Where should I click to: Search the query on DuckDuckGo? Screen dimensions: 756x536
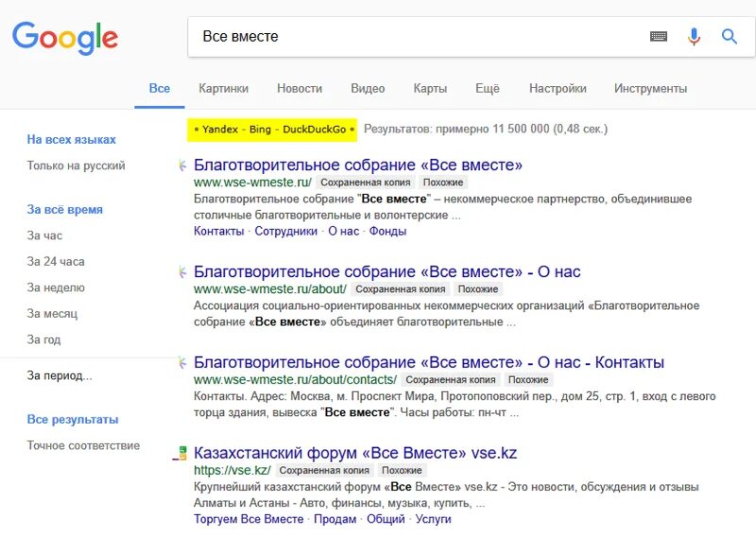[x=315, y=130]
